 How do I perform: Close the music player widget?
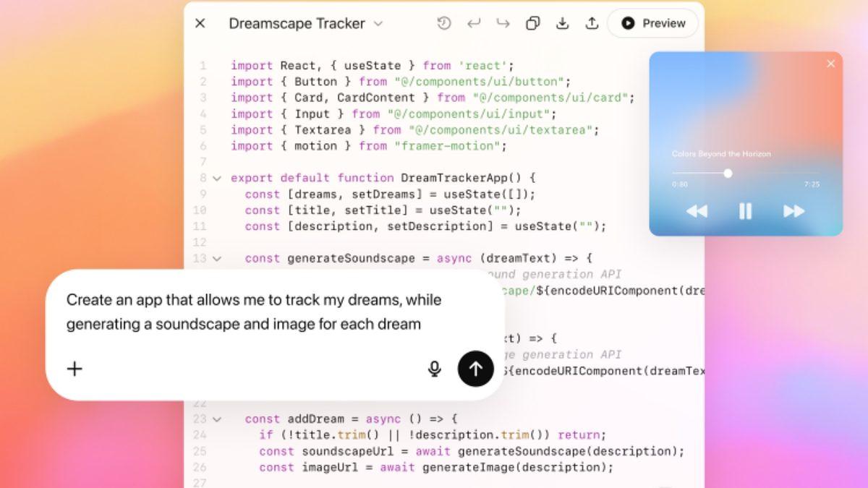(x=830, y=64)
